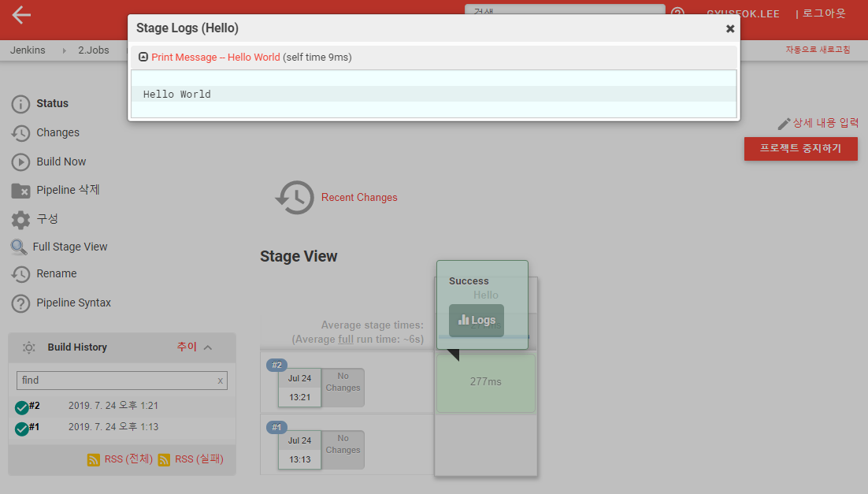The image size is (868, 494).
Task: Select Rename in the sidebar
Action: [56, 274]
